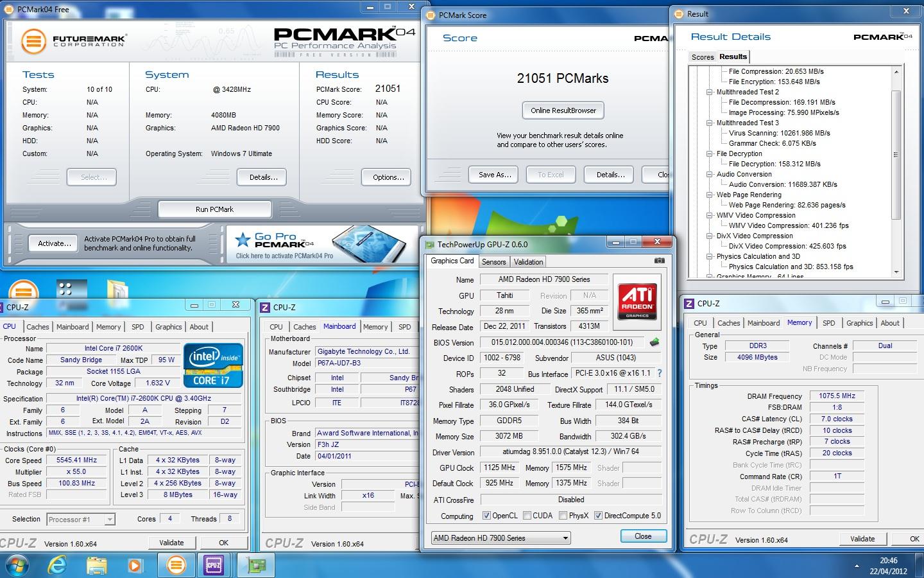Open the Bus Interface question mark help
The height and width of the screenshot is (578, 924).
point(659,373)
